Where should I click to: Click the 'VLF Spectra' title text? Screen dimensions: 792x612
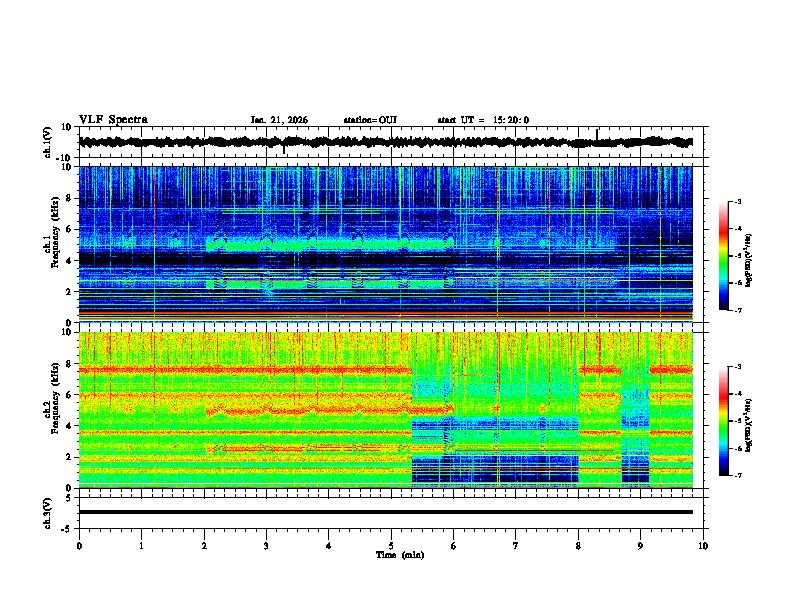(x=113, y=120)
